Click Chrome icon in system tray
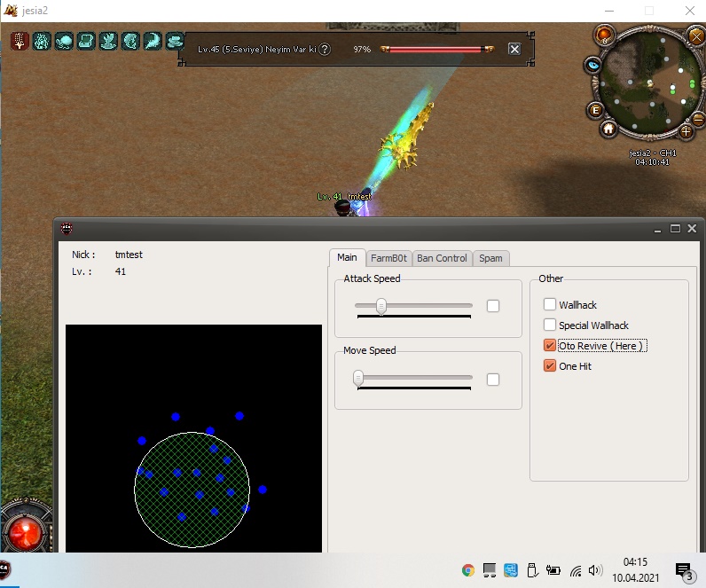The width and height of the screenshot is (706, 588). pyautogui.click(x=468, y=570)
